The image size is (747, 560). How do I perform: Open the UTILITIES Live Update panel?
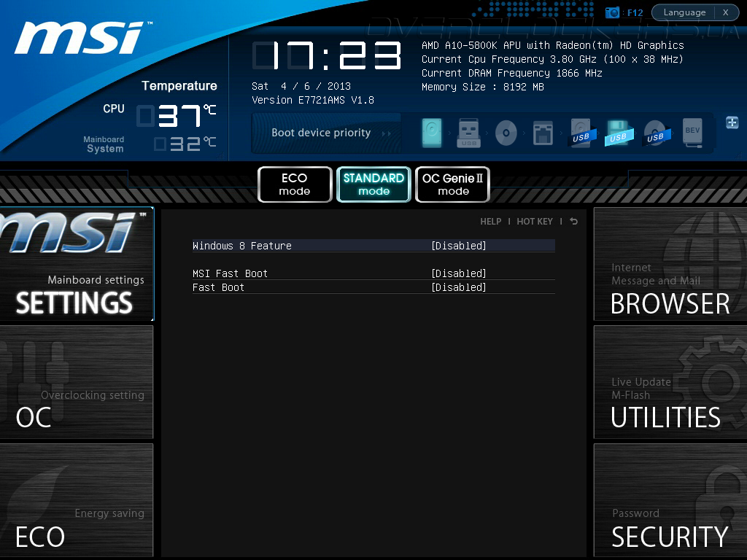pyautogui.click(x=670, y=382)
